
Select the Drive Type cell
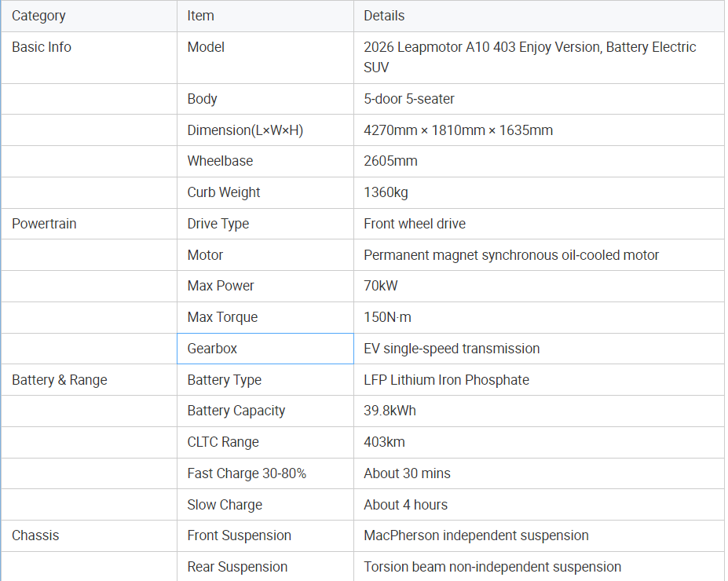coord(265,224)
